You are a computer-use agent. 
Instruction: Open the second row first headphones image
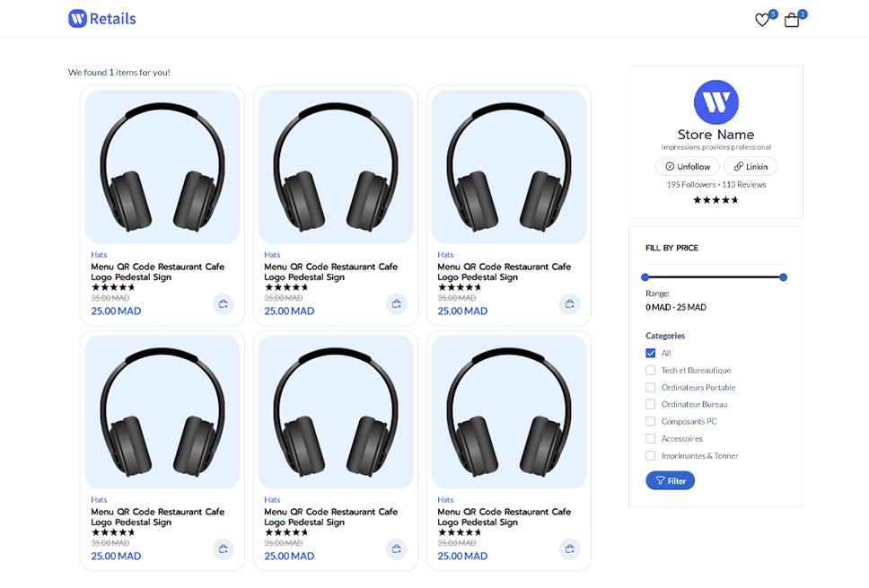click(162, 412)
